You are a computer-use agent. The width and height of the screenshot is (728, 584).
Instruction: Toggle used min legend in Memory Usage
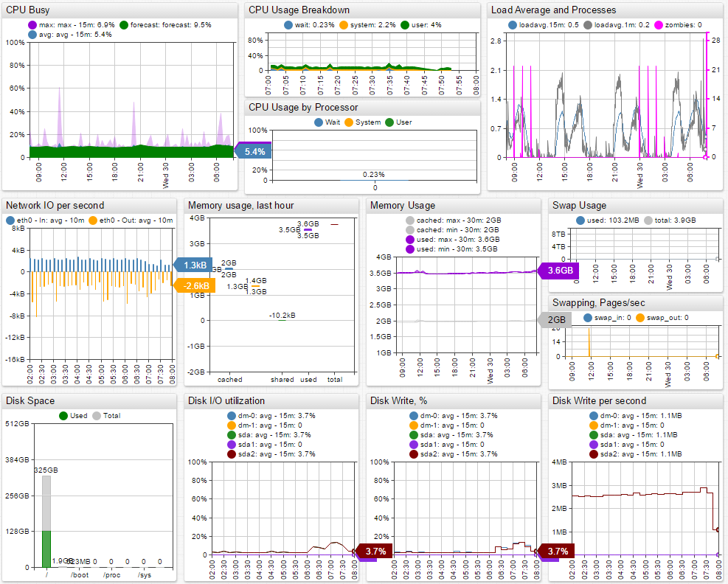[410, 249]
